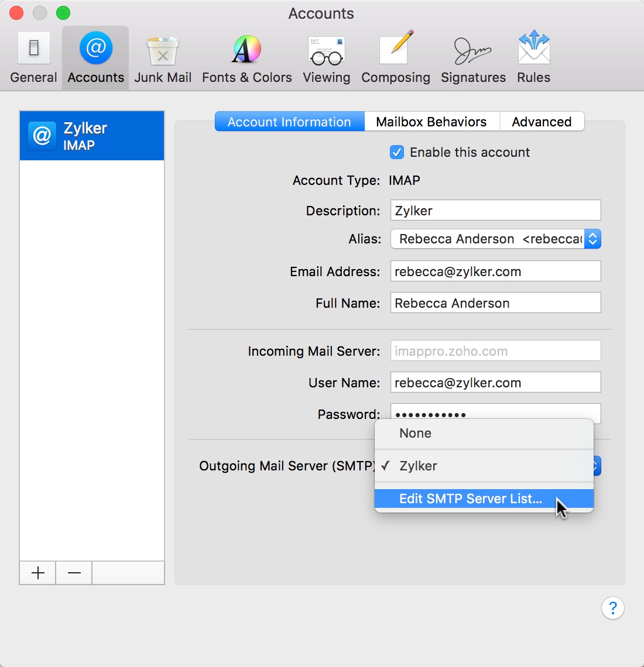This screenshot has width=644, height=667.
Task: Open the Rules preferences pane
Action: (533, 57)
